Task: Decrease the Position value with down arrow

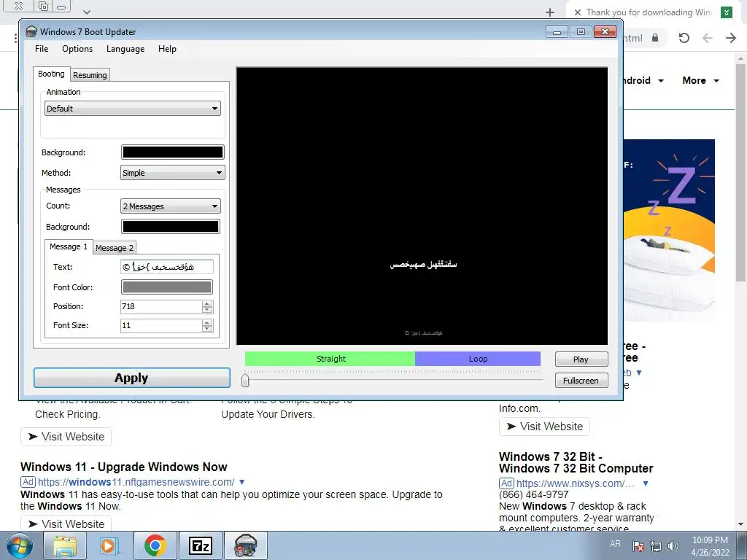Action: point(207,310)
